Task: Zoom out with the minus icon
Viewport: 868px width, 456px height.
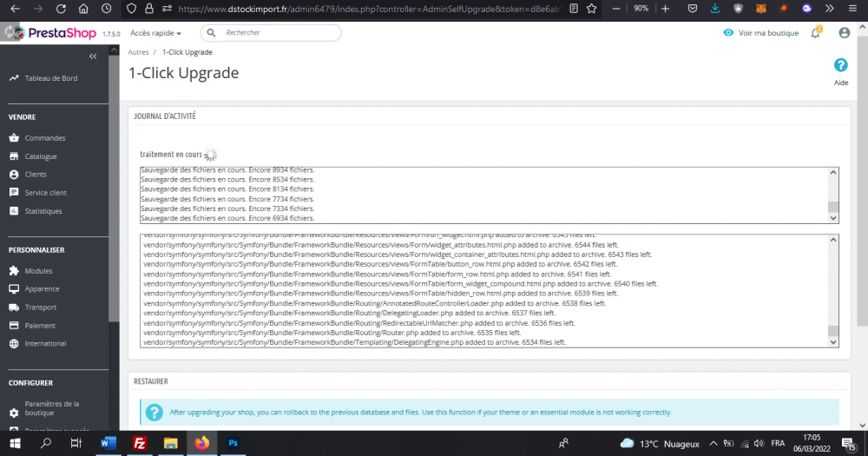Action: coord(616,9)
